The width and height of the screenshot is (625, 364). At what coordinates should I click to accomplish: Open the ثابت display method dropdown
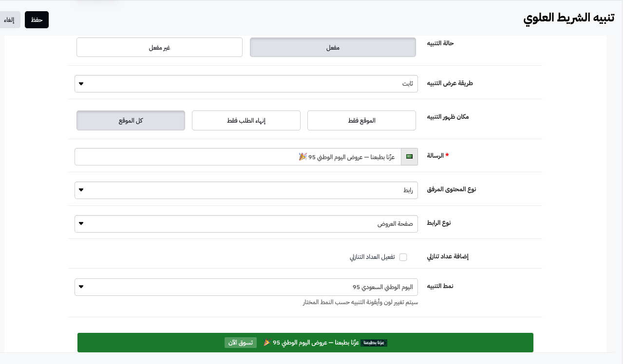[x=246, y=84]
